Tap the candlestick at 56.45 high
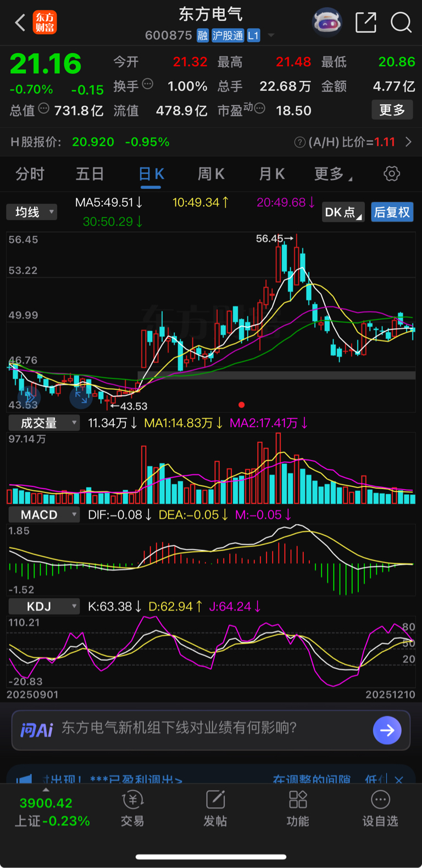 click(297, 260)
